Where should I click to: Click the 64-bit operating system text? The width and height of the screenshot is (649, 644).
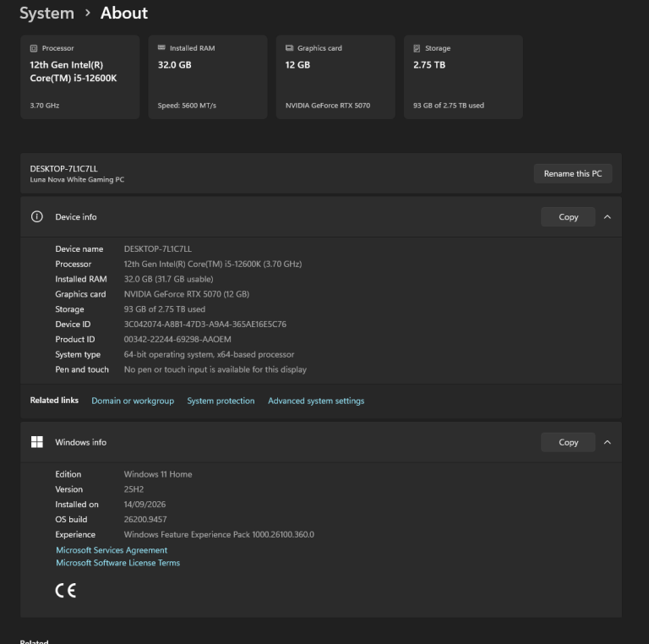click(209, 354)
